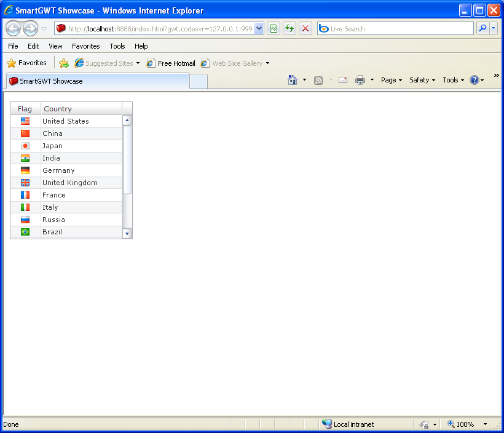
Task: Click the Italy flag icon
Action: tap(25, 207)
